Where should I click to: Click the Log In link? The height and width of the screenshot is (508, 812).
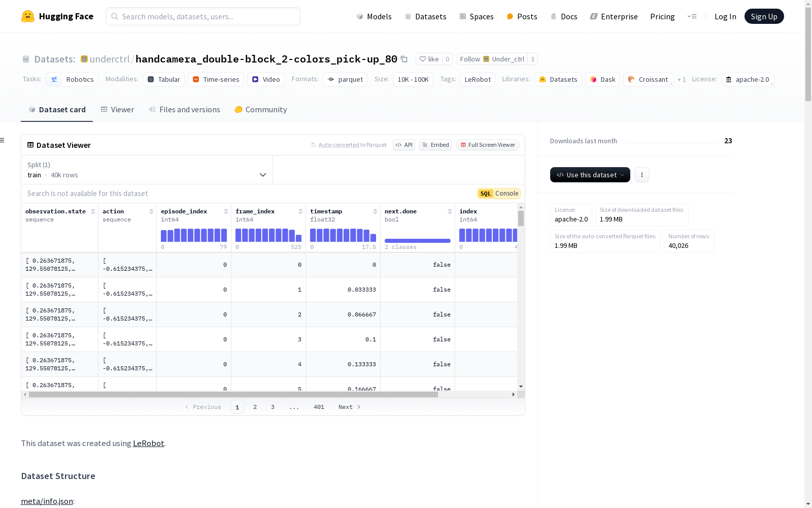[x=725, y=16]
